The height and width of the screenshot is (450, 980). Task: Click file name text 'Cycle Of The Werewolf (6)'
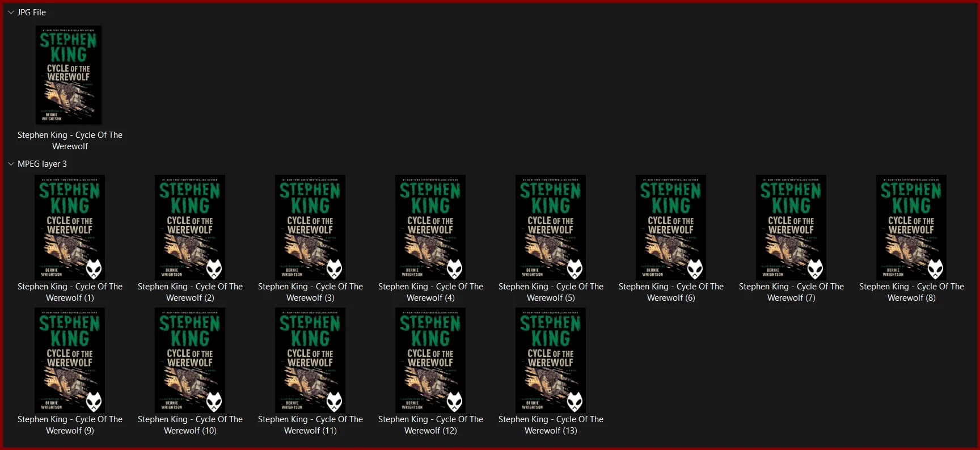click(x=671, y=292)
